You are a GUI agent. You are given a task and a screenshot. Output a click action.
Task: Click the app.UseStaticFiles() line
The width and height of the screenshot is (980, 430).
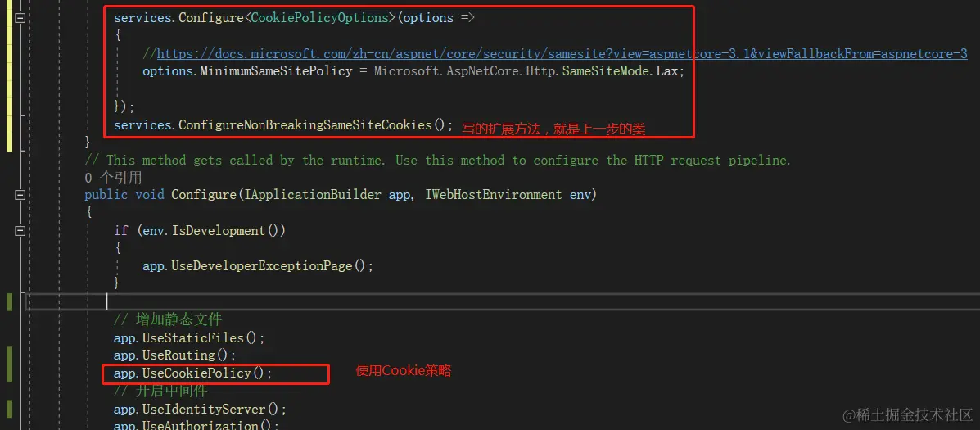[x=189, y=338]
